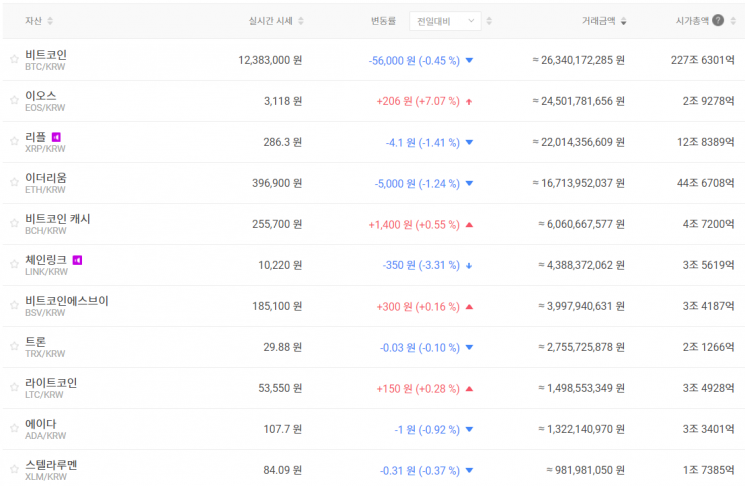Screen dimensions: 745x486
Task: Open the 전일대비 change-rate dropdown
Action: tap(445, 21)
